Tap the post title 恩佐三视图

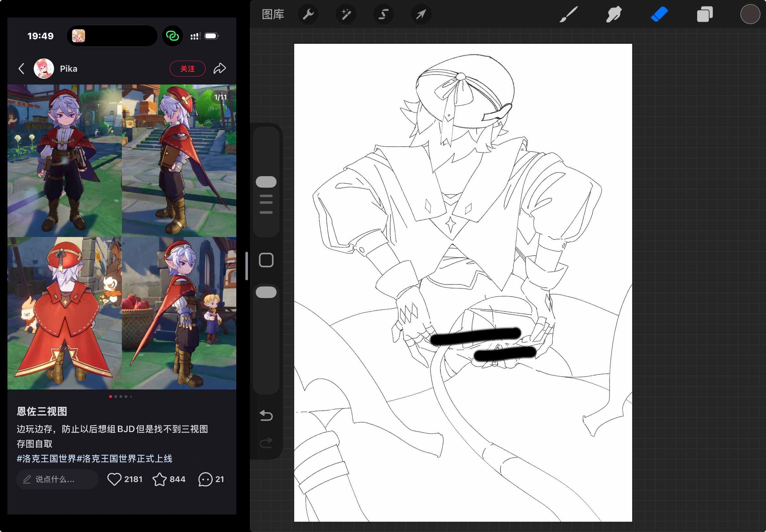click(x=42, y=411)
